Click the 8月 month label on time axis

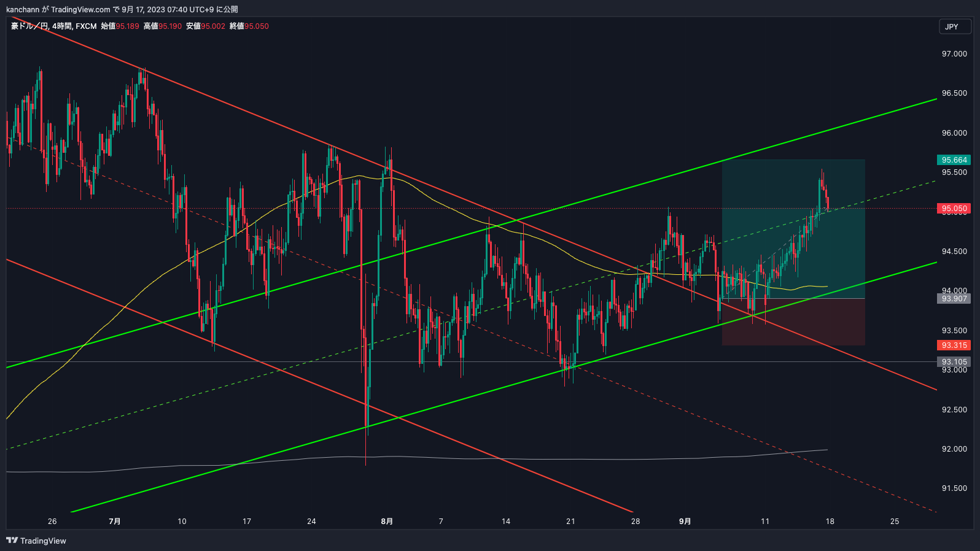click(x=387, y=522)
